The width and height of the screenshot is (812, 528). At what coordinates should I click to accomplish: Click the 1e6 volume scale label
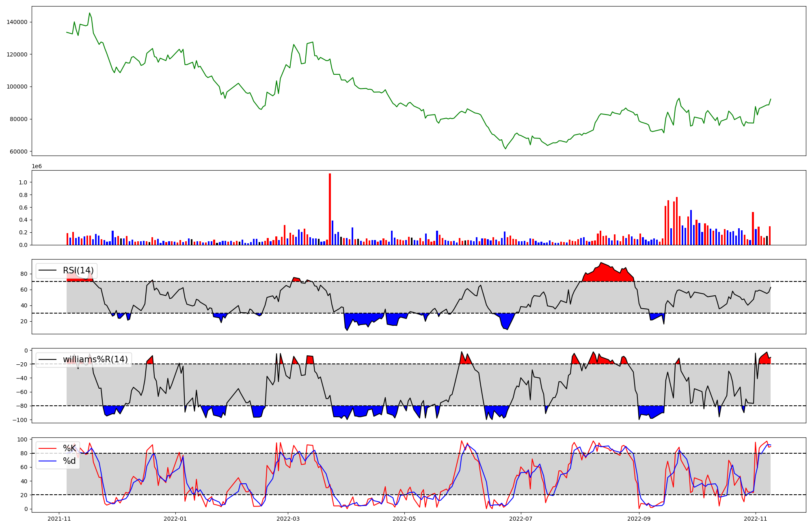[37, 167]
